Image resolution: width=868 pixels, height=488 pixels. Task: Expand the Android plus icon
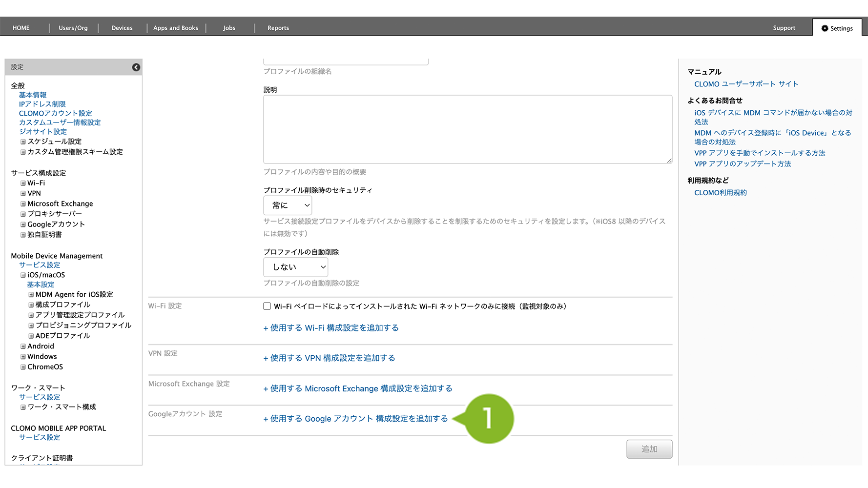(23, 346)
